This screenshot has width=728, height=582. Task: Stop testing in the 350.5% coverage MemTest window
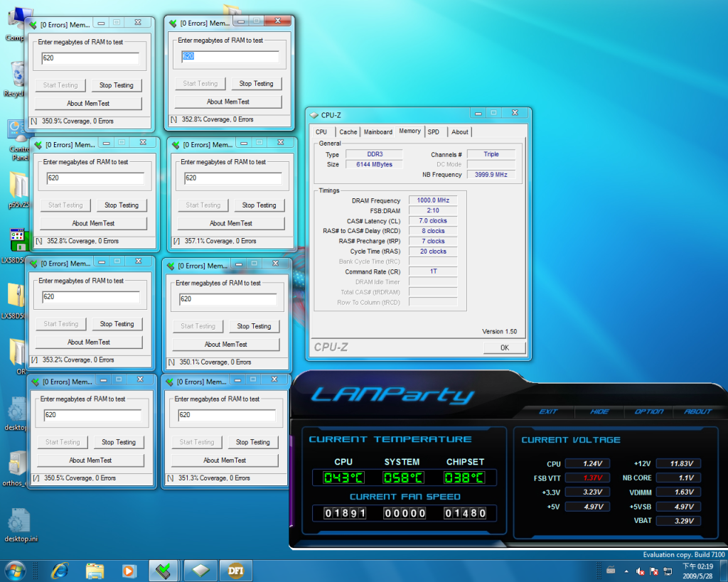tap(119, 442)
